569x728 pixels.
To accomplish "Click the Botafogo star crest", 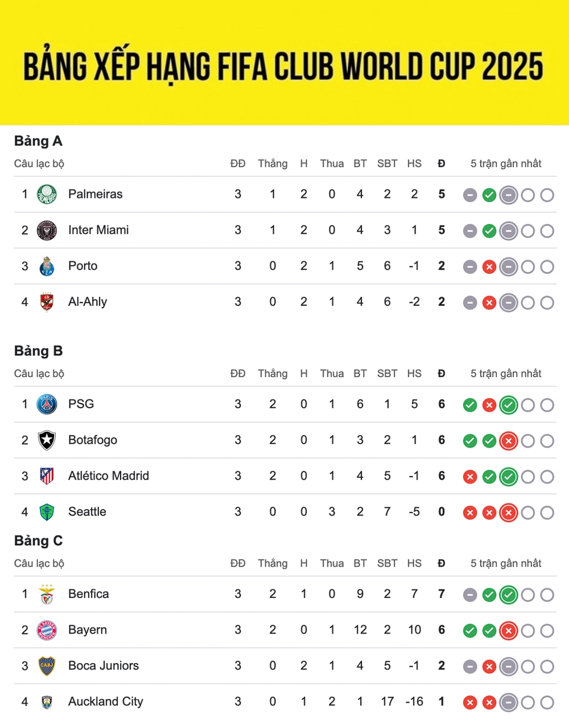I will [x=47, y=440].
